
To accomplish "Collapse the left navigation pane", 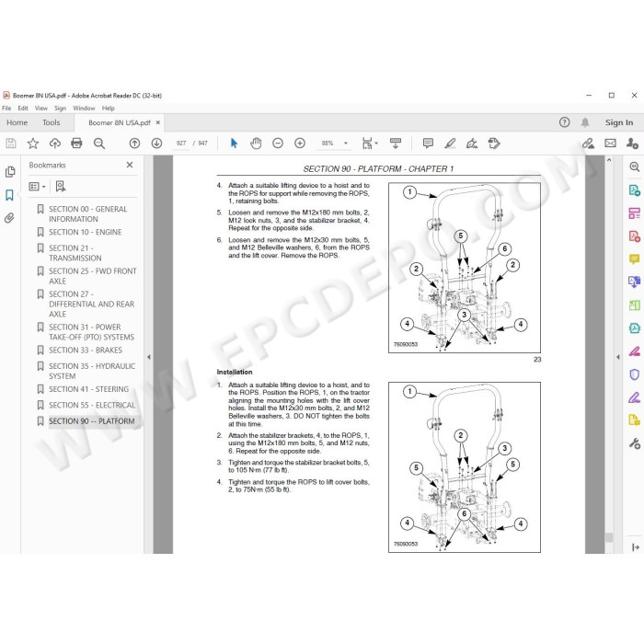I will tap(149, 357).
